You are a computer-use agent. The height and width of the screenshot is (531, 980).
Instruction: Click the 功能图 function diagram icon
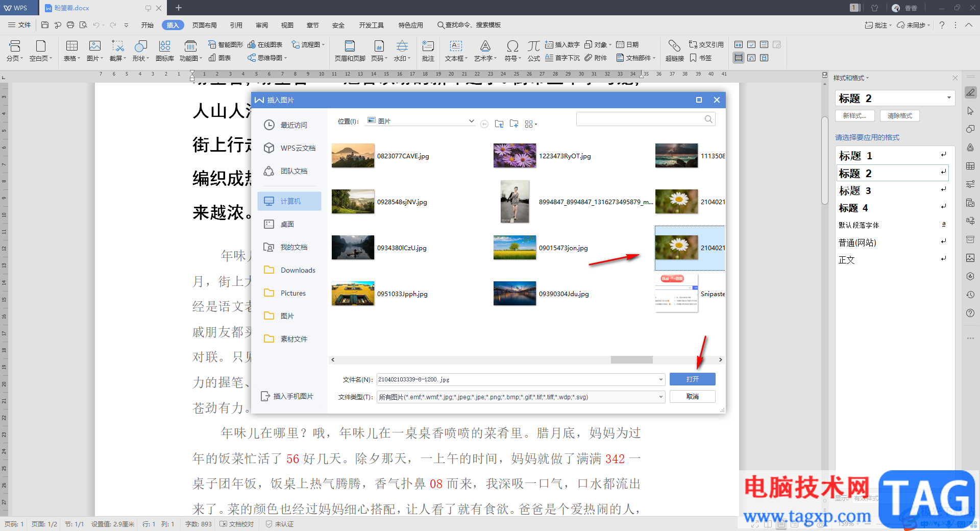190,51
